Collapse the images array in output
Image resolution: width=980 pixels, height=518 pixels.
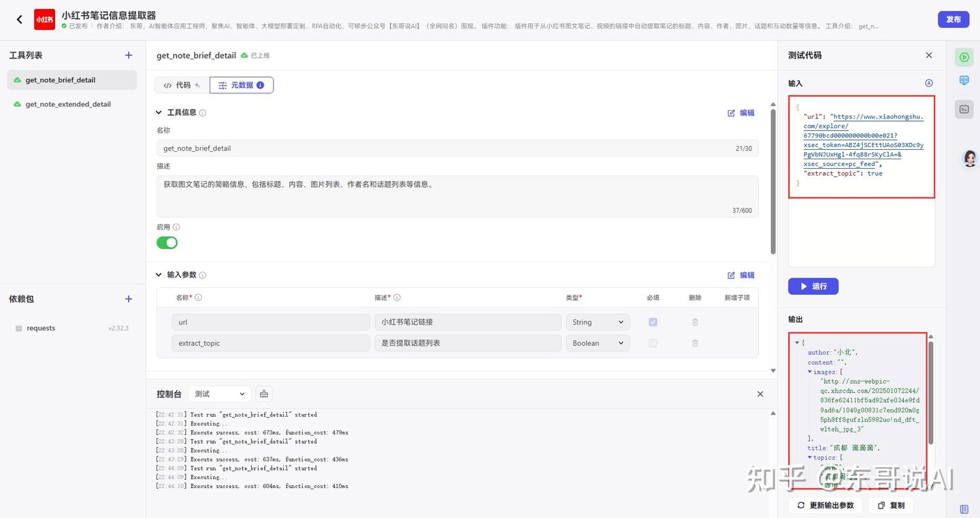pos(810,372)
